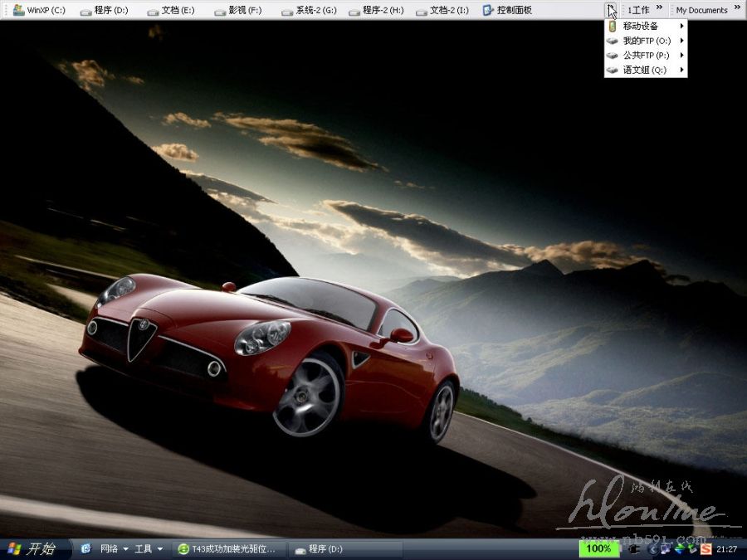Open the 工具 dropdown on taskbar
The height and width of the screenshot is (560, 747).
coord(149,548)
